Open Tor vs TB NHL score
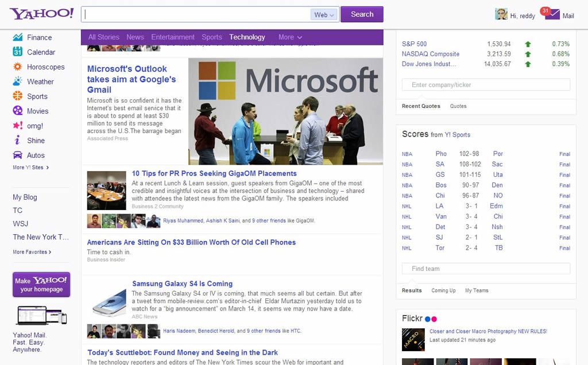 point(486,248)
